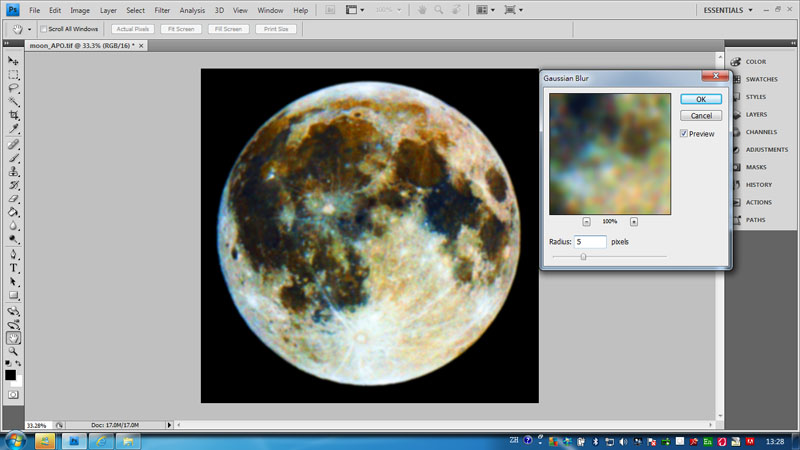Click the Gaussian Blur radius slider
The height and width of the screenshot is (450, 800).
583,257
